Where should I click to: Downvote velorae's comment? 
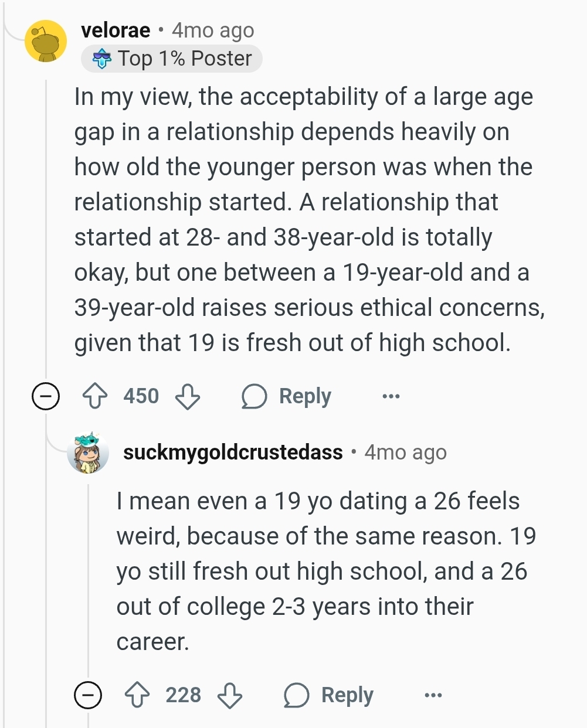click(x=188, y=396)
